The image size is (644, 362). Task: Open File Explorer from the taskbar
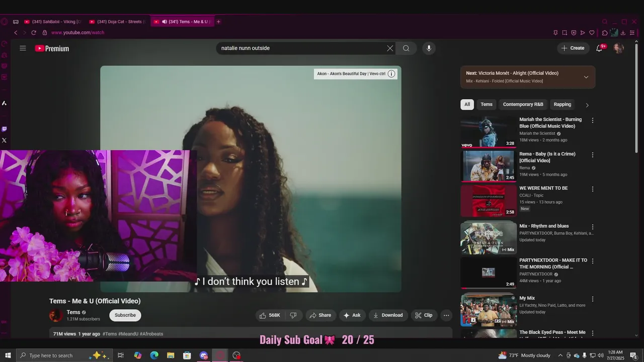click(x=171, y=355)
